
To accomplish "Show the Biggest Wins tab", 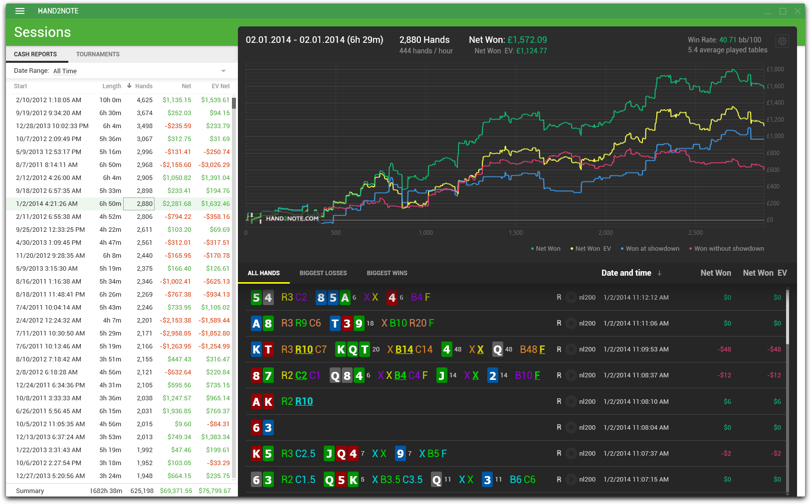I will (x=387, y=273).
